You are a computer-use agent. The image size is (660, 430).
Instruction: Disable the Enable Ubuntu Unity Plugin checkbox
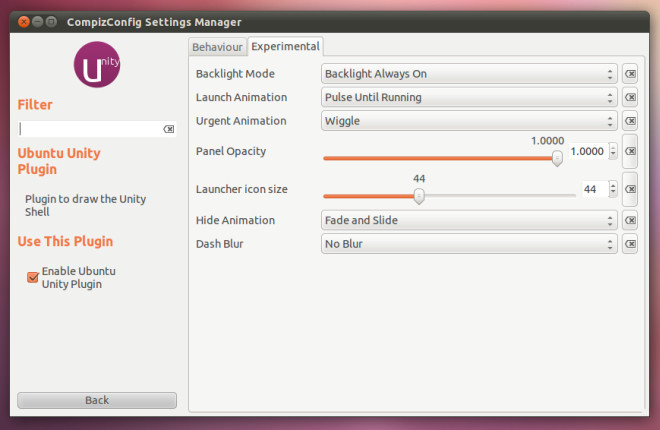coord(33,277)
